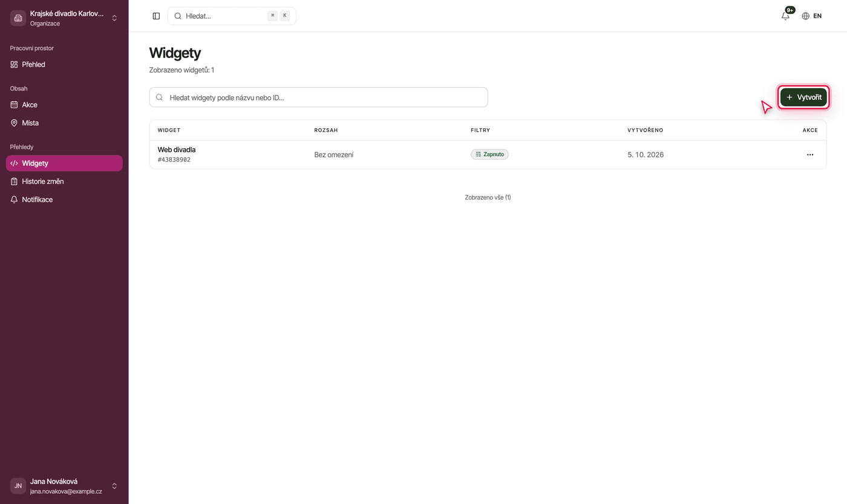Screen dimensions: 847x504
Task: Open the notifications bell in top bar
Action: click(x=785, y=16)
